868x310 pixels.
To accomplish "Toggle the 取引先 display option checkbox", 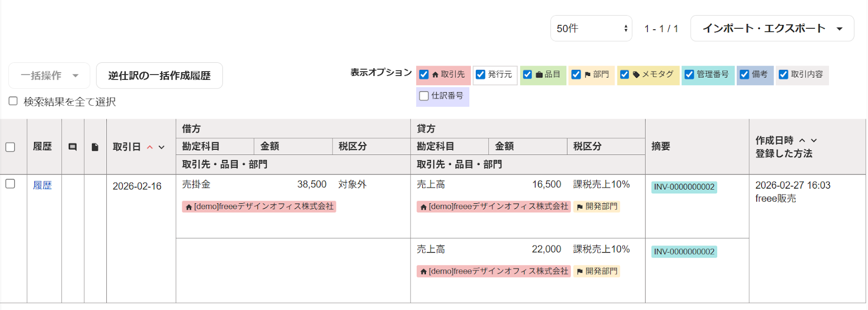I will [x=424, y=74].
